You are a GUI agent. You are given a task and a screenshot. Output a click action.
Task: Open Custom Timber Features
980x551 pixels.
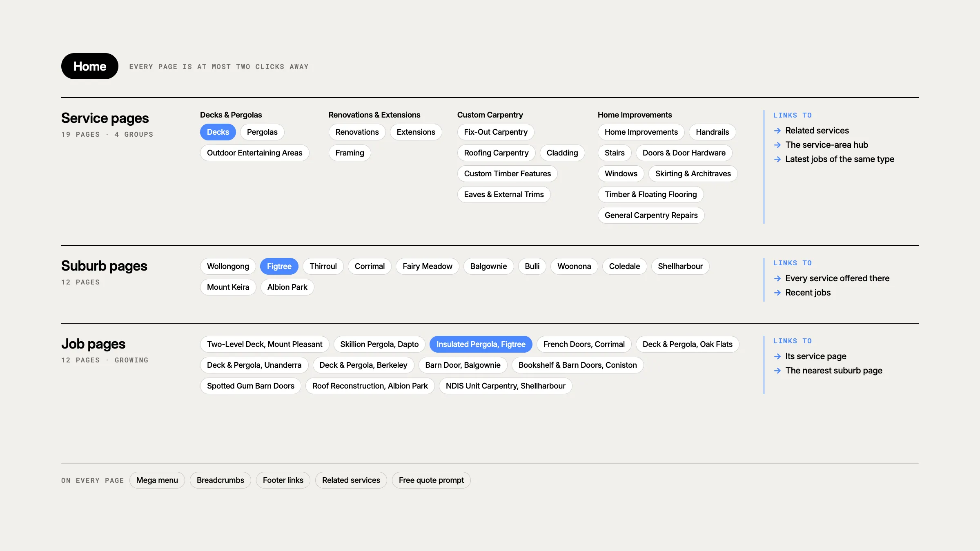tap(508, 173)
